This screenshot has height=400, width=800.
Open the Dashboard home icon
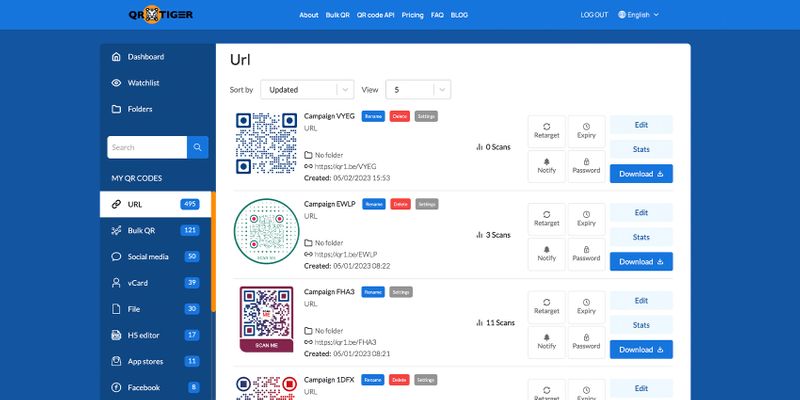[x=116, y=57]
